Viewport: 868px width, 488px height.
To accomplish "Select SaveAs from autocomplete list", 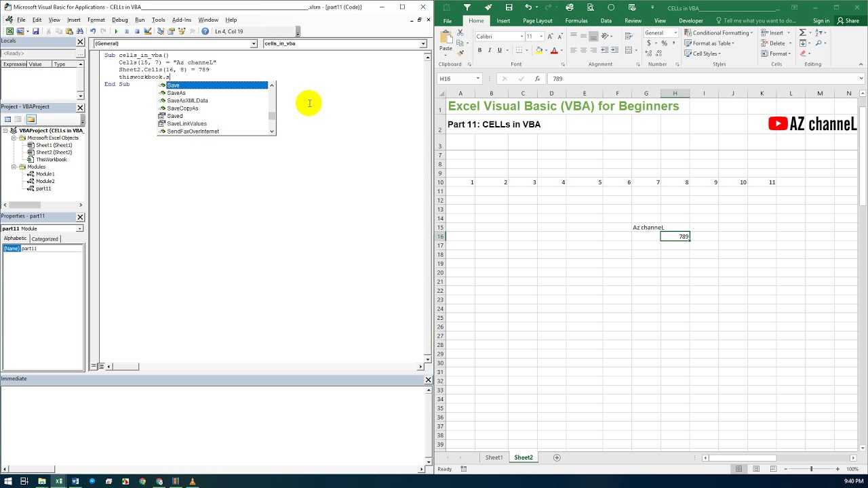I will [x=176, y=93].
